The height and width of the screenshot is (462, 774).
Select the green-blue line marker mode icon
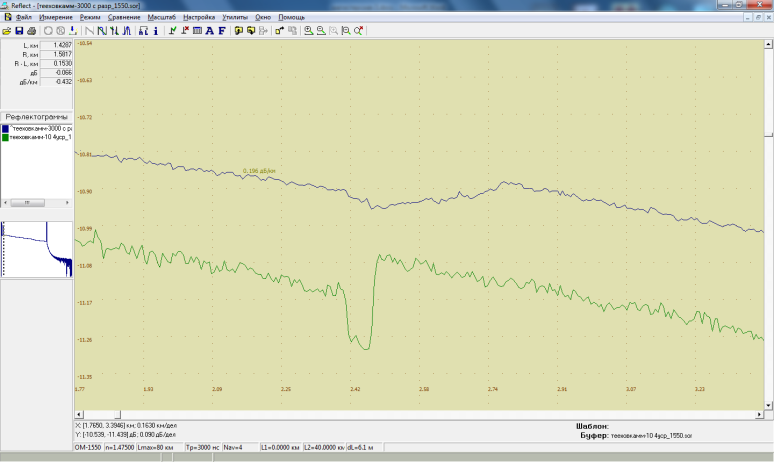tap(102, 31)
